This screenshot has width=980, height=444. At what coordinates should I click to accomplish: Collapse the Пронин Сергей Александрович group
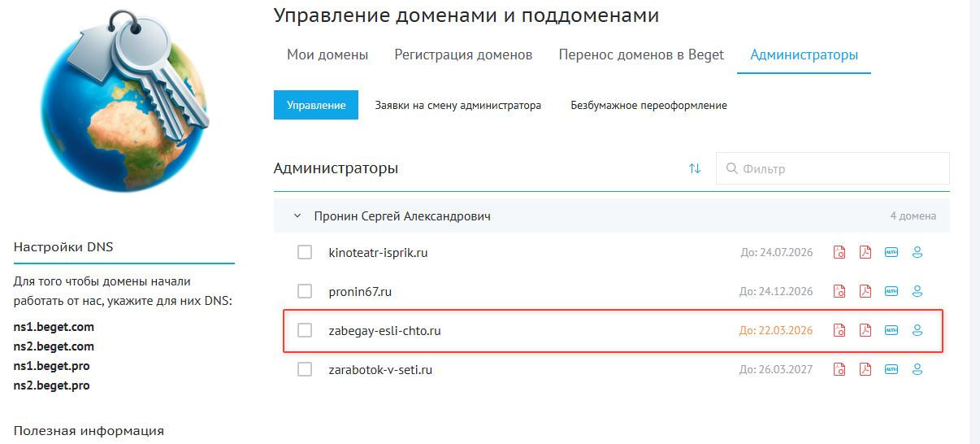coord(297,216)
